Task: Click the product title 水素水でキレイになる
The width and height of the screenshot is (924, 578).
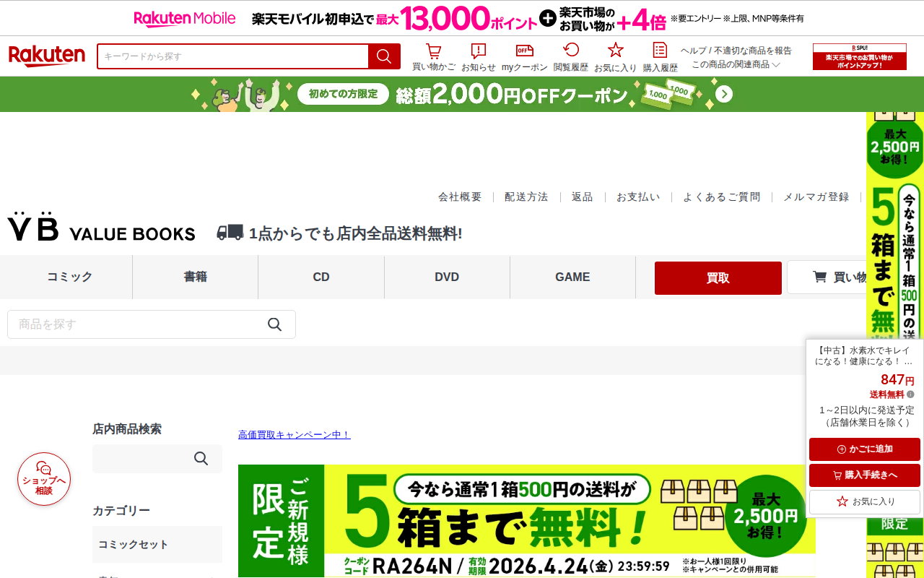Action: click(x=864, y=355)
